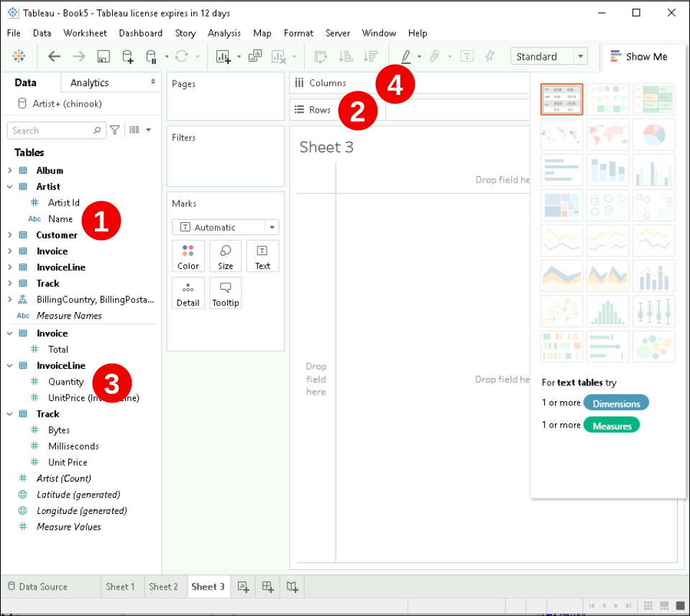
Task: Click the Group members paperclip icon
Action: click(435, 56)
